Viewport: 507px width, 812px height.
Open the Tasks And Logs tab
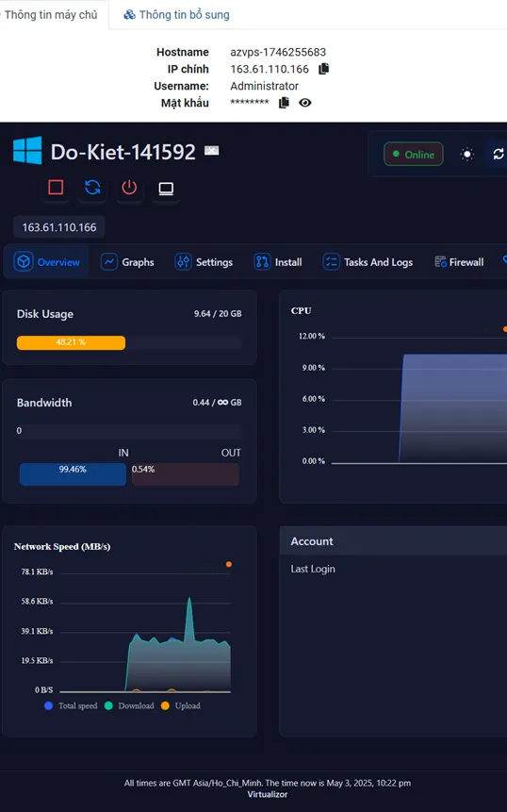pyautogui.click(x=368, y=262)
